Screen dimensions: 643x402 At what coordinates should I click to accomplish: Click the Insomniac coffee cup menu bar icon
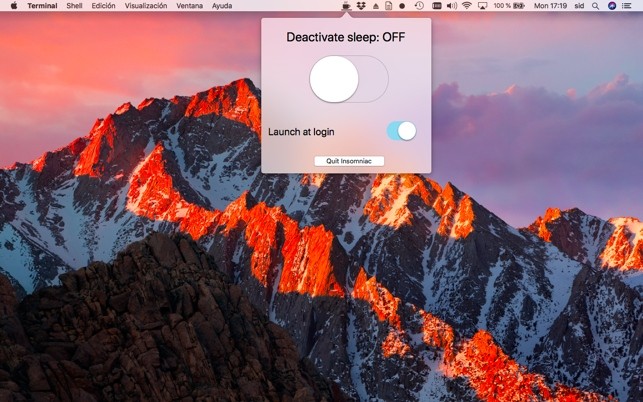point(347,6)
